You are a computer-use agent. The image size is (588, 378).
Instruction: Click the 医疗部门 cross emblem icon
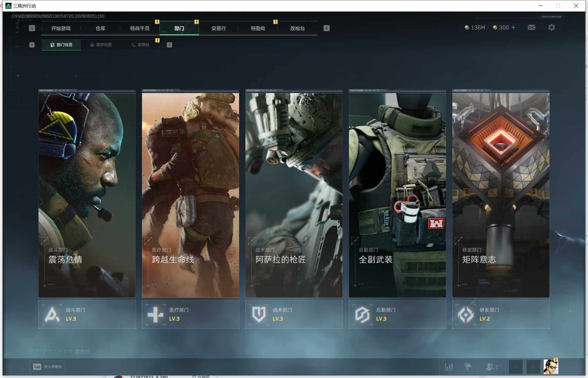point(156,314)
